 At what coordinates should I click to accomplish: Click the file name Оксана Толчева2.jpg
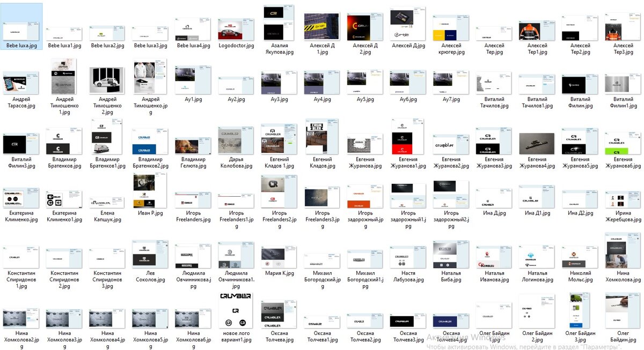tap(365, 336)
